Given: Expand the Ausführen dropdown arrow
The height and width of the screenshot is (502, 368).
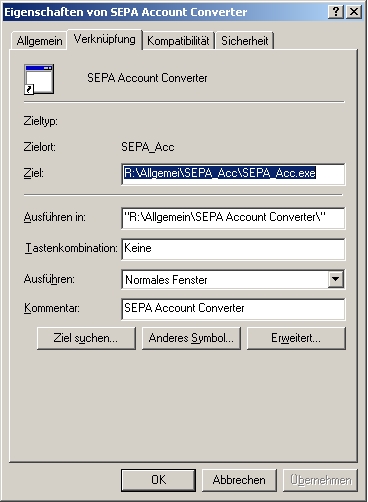Looking at the screenshot, I should (x=336, y=279).
